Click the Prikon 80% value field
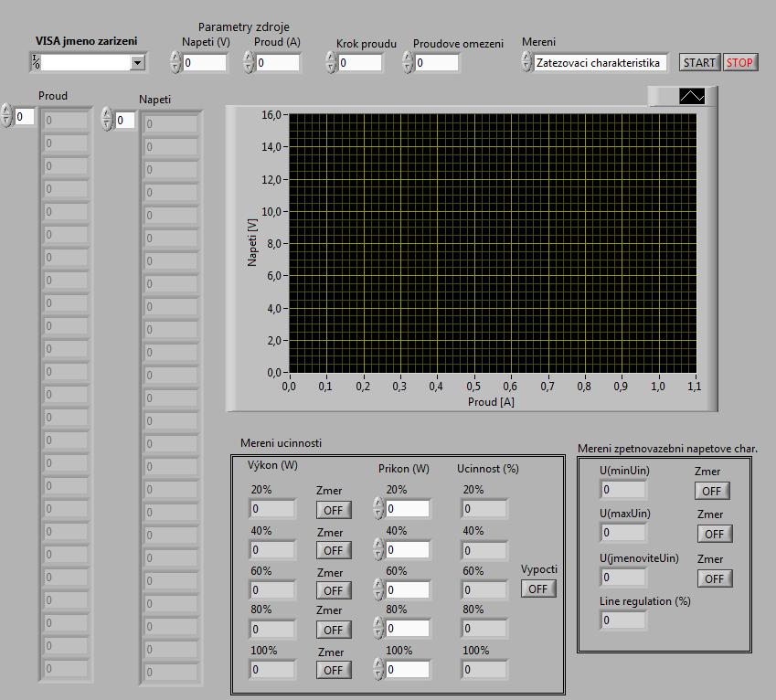 coord(408,629)
